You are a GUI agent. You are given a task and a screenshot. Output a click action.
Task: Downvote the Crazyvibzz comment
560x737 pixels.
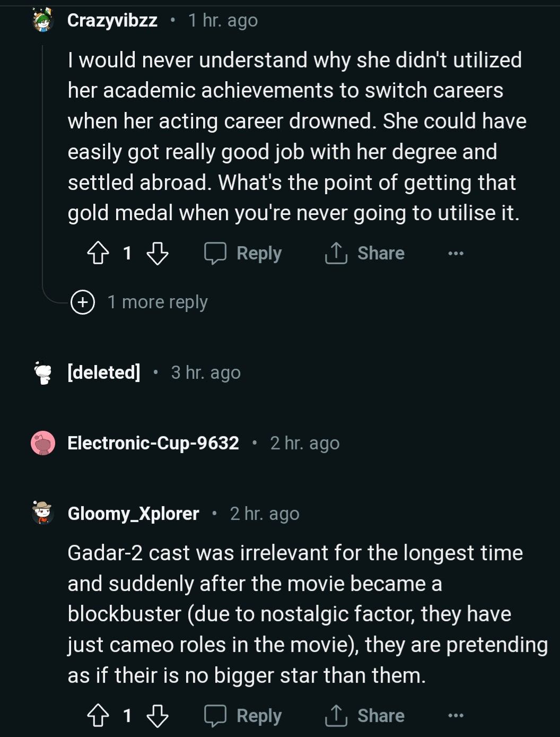(x=157, y=253)
